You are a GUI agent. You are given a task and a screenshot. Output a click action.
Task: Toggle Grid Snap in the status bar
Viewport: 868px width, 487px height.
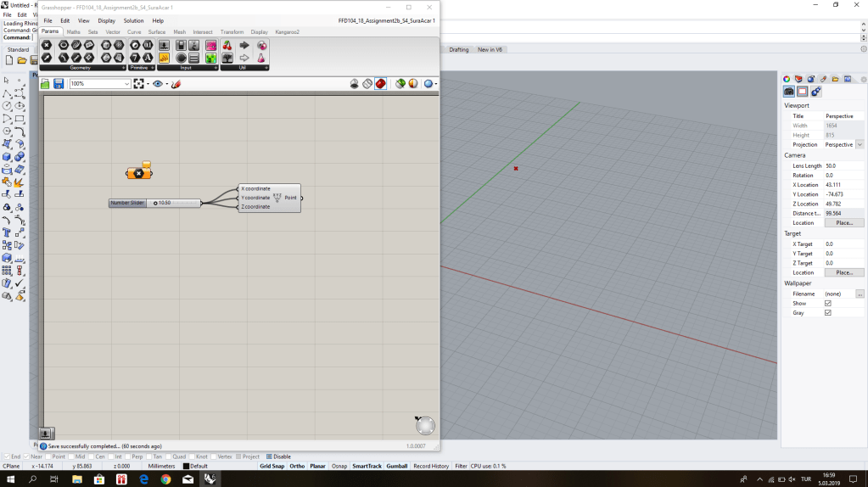point(272,466)
